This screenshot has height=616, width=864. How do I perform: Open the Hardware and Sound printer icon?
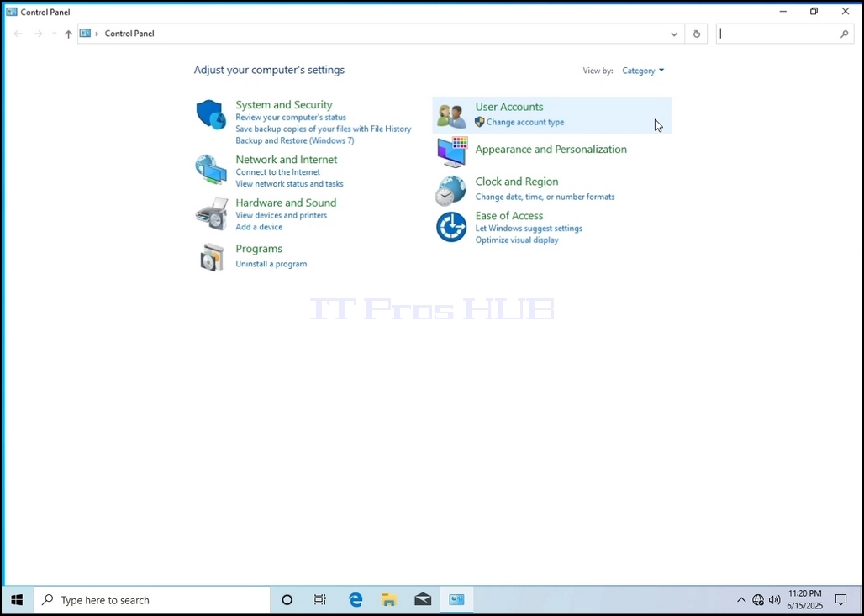[x=212, y=213]
